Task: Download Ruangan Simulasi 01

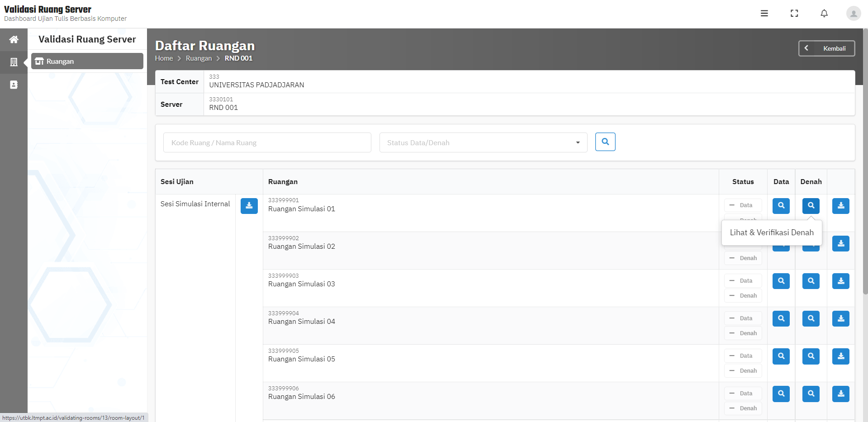Action: point(841,206)
